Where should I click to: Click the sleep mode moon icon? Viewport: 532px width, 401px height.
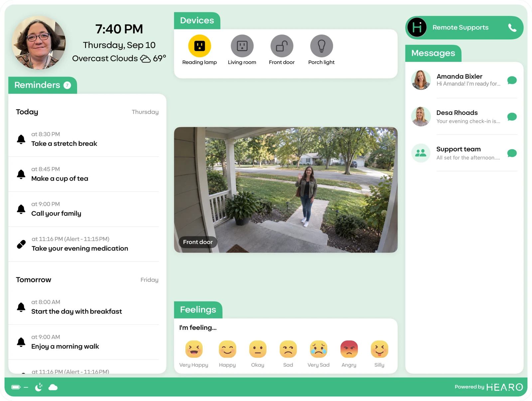39,387
